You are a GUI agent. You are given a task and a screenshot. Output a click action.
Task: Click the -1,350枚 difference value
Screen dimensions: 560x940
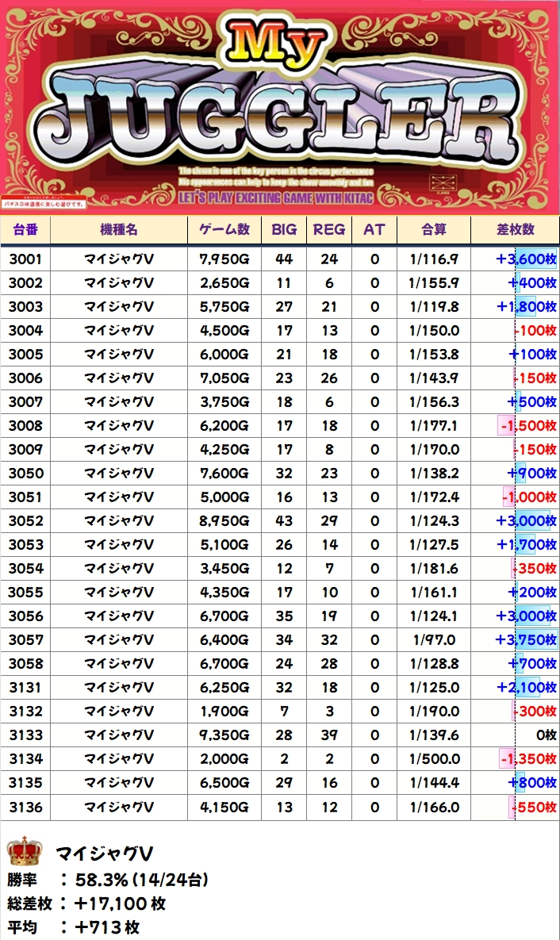pos(529,758)
